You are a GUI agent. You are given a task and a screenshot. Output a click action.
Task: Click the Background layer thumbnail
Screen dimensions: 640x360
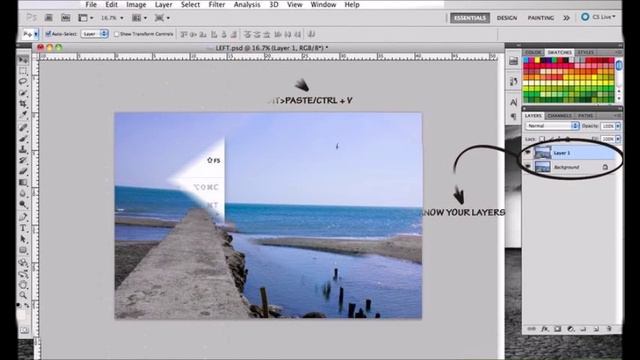(542, 167)
